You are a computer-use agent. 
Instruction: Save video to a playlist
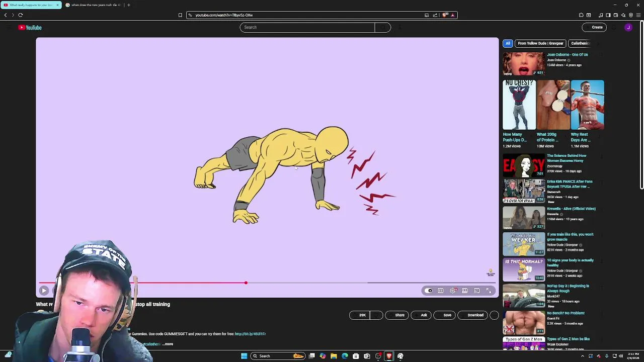coord(444,315)
